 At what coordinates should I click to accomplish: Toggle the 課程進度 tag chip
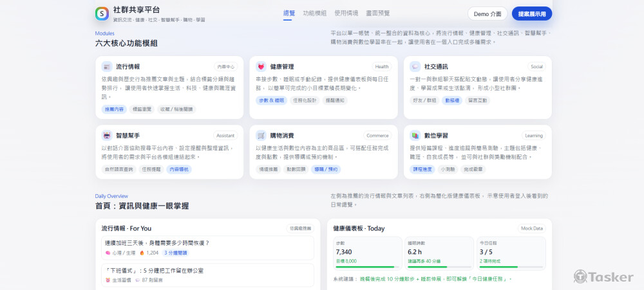tap(422, 169)
